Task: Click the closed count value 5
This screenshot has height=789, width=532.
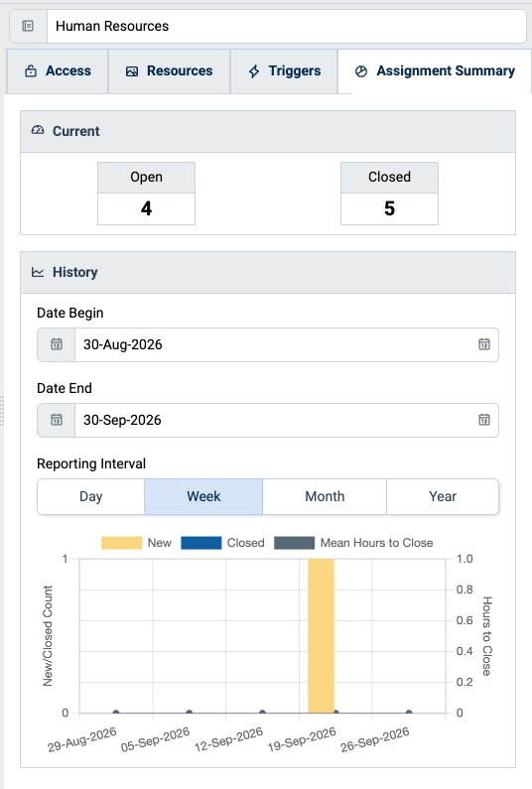Action: tap(389, 208)
